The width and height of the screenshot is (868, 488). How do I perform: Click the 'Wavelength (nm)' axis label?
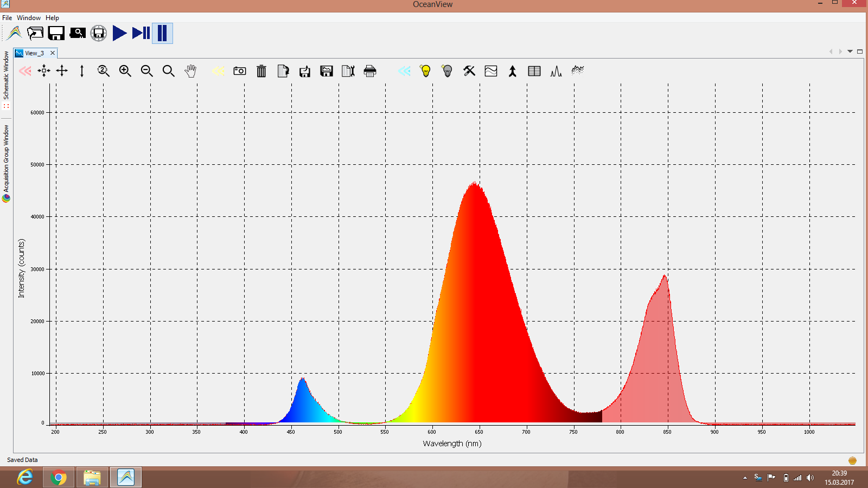tap(452, 444)
